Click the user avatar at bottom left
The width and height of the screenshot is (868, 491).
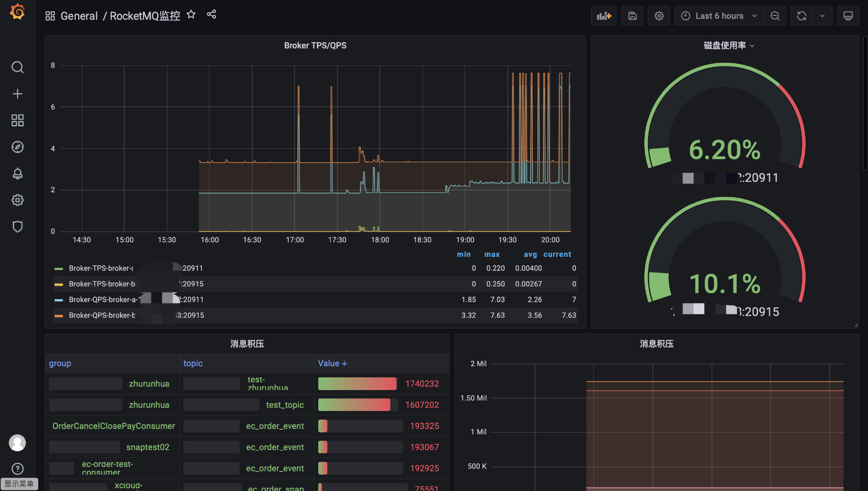coord(17,442)
